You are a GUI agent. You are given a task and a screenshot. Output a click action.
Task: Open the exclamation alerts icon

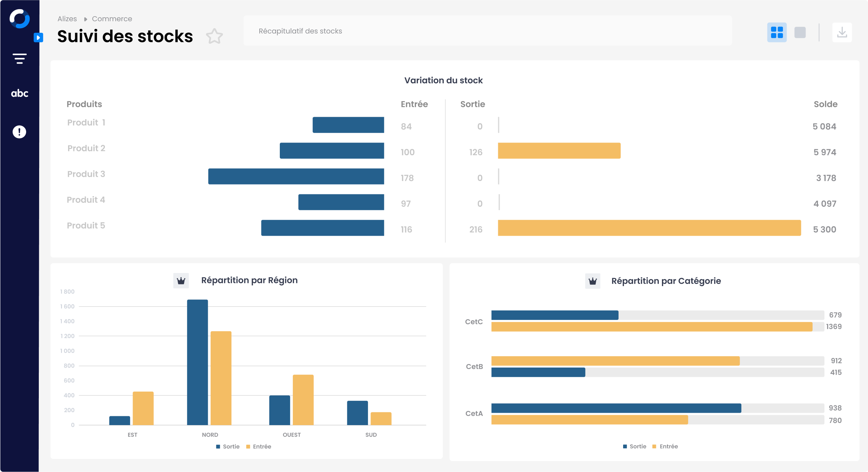tap(19, 132)
